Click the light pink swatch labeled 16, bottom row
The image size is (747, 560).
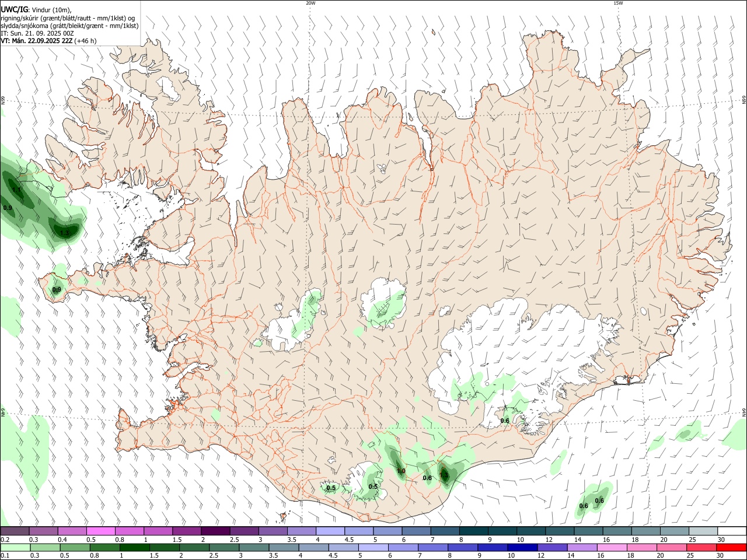pyautogui.click(x=613, y=547)
